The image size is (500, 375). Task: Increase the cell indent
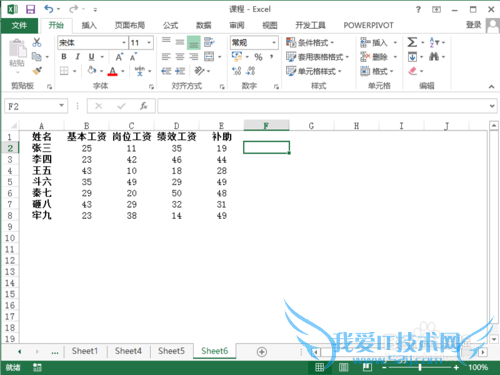[180, 71]
